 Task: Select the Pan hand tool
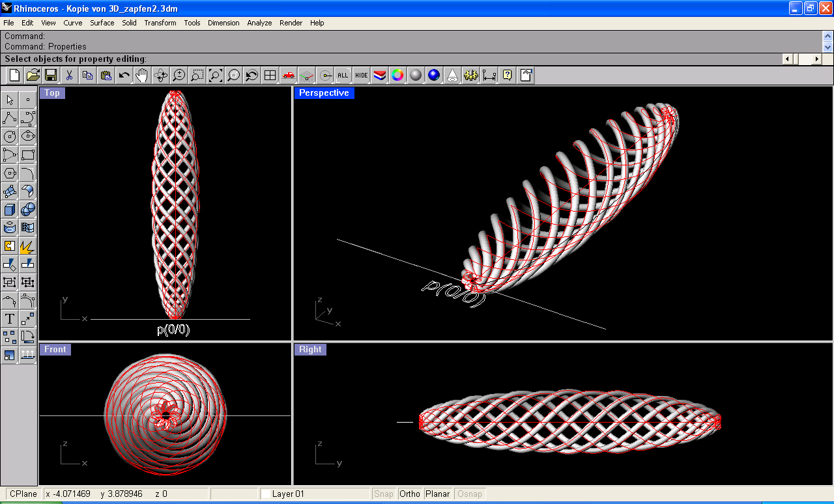[142, 76]
